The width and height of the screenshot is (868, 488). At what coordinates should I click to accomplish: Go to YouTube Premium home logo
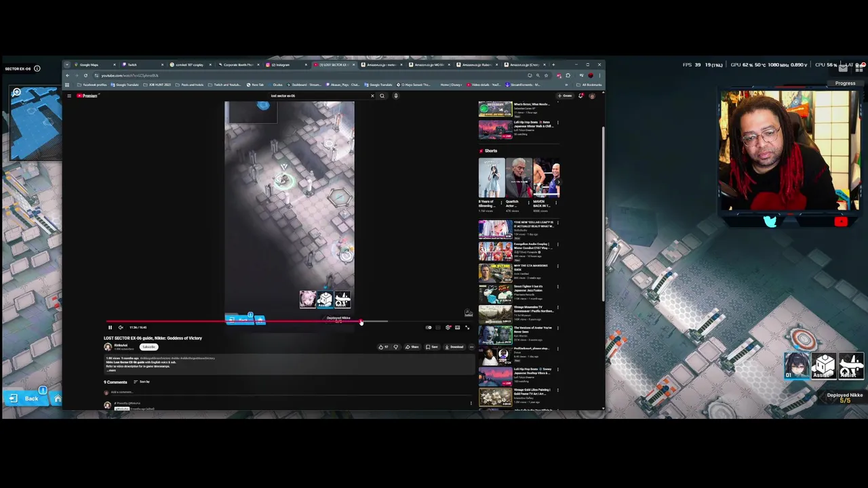tap(87, 96)
